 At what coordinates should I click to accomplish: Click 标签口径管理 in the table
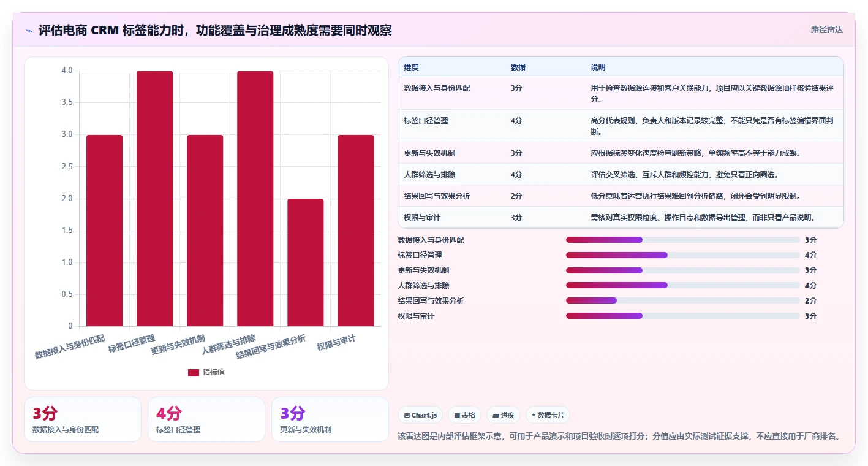(x=426, y=121)
